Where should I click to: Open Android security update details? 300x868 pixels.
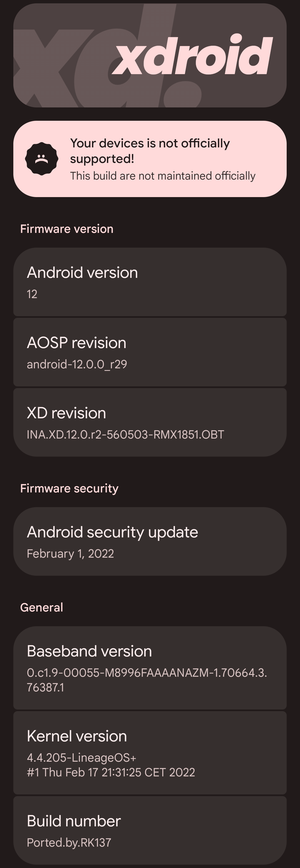pyautogui.click(x=150, y=542)
